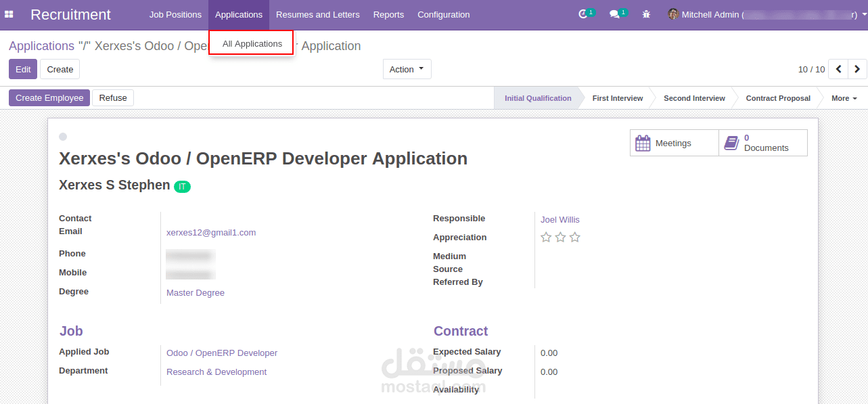Expand the More stages dropdown
Screen dimensions: 868x404
pos(844,98)
